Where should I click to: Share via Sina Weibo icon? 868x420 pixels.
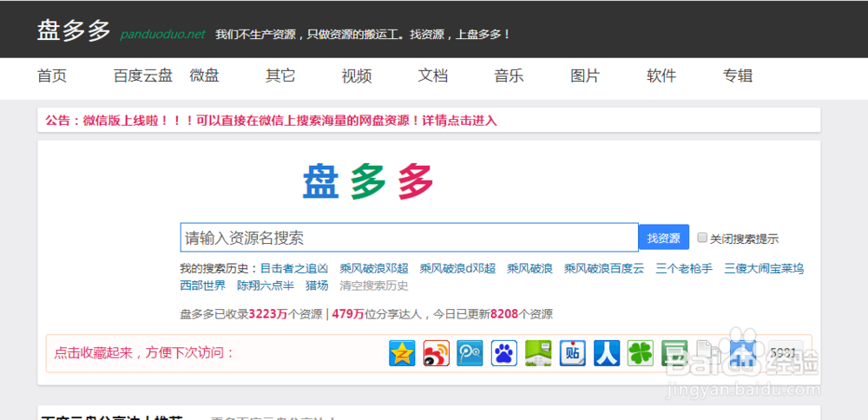pos(437,353)
